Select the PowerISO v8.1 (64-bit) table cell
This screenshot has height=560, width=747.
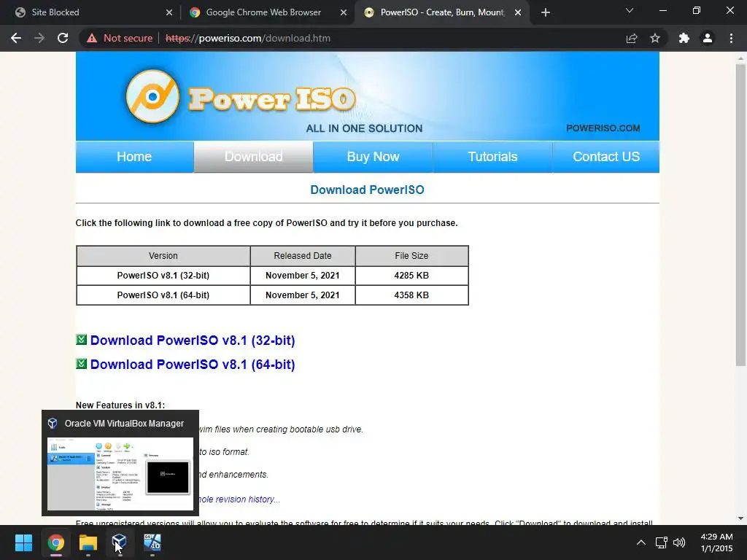tap(163, 295)
